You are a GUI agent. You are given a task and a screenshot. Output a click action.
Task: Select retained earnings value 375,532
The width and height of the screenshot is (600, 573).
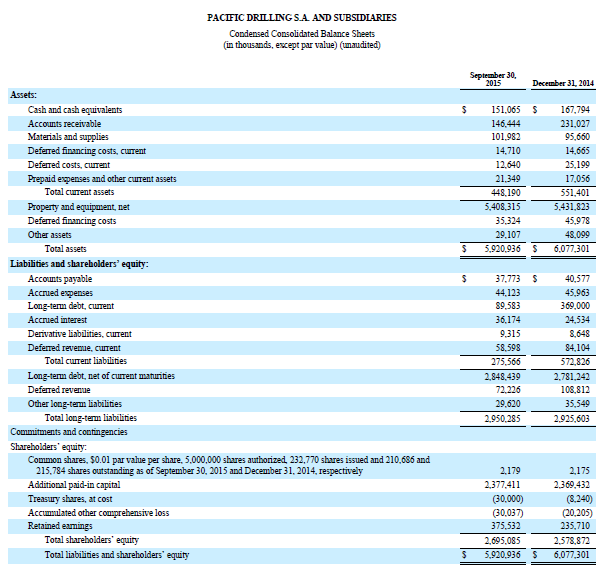click(x=506, y=526)
